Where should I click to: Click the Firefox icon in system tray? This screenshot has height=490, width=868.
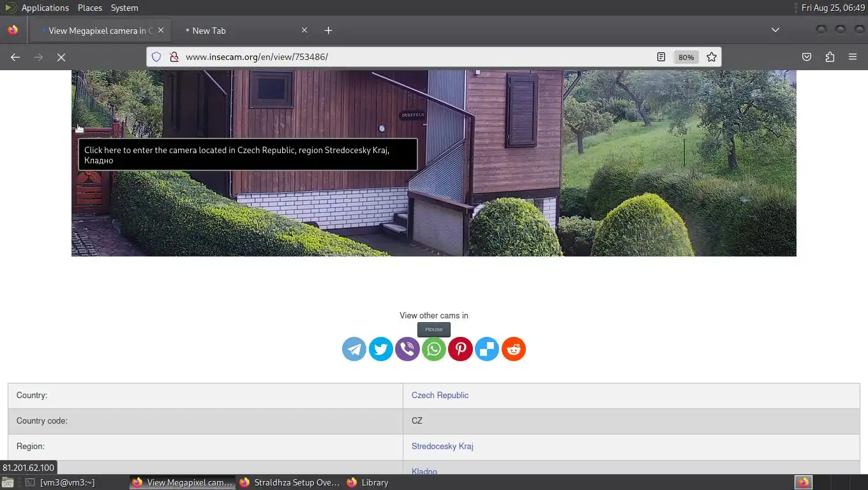coord(804,482)
